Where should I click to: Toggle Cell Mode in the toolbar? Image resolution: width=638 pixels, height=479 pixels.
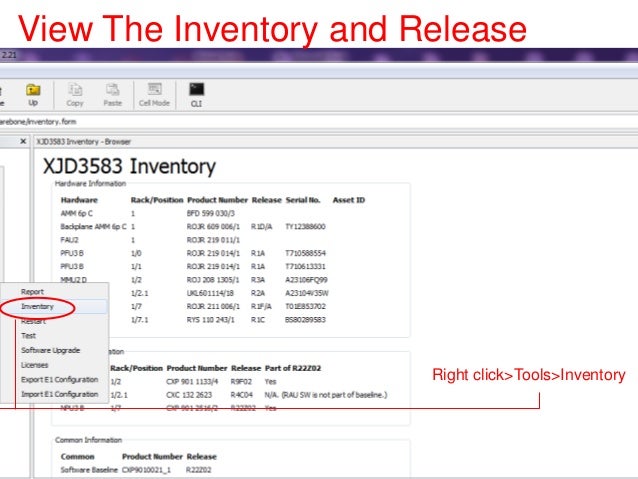coord(154,95)
